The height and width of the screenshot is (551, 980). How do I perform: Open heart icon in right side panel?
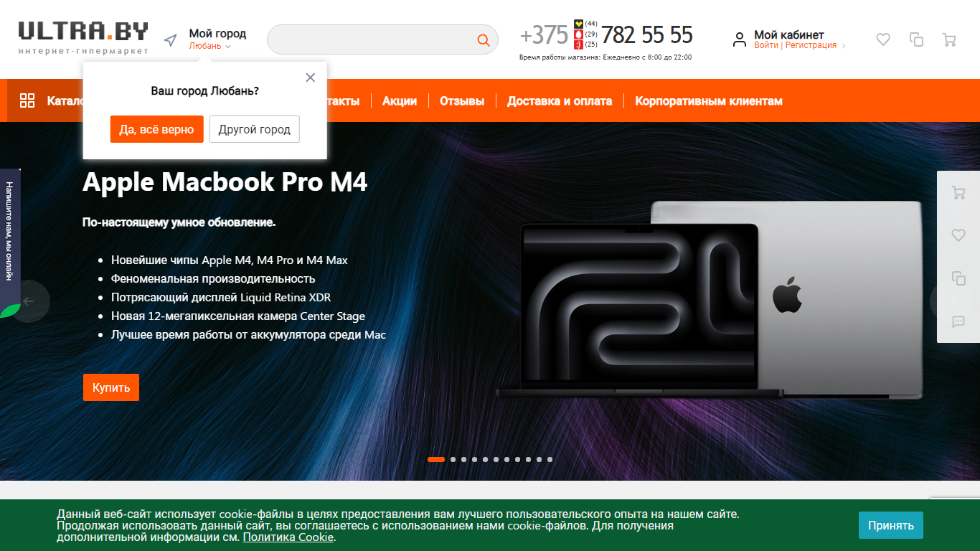[x=958, y=235]
